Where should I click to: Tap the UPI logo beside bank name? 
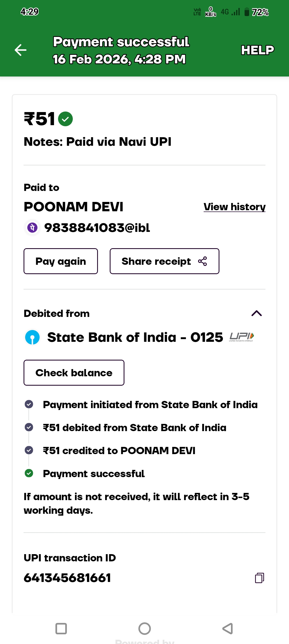click(x=241, y=337)
